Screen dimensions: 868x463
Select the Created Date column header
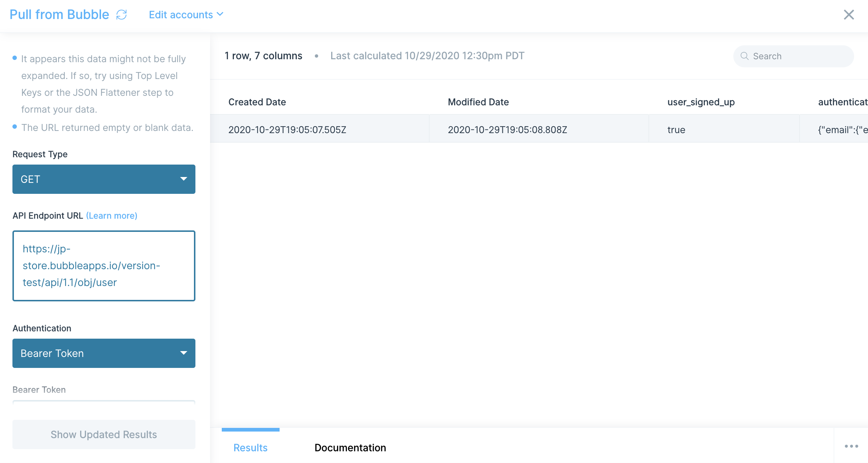(x=257, y=102)
